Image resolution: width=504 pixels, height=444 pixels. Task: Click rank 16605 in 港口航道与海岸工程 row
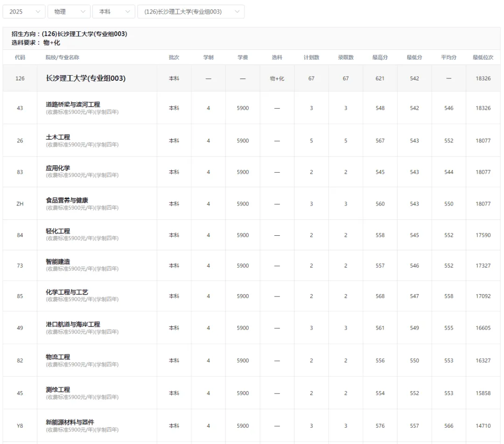coord(483,328)
